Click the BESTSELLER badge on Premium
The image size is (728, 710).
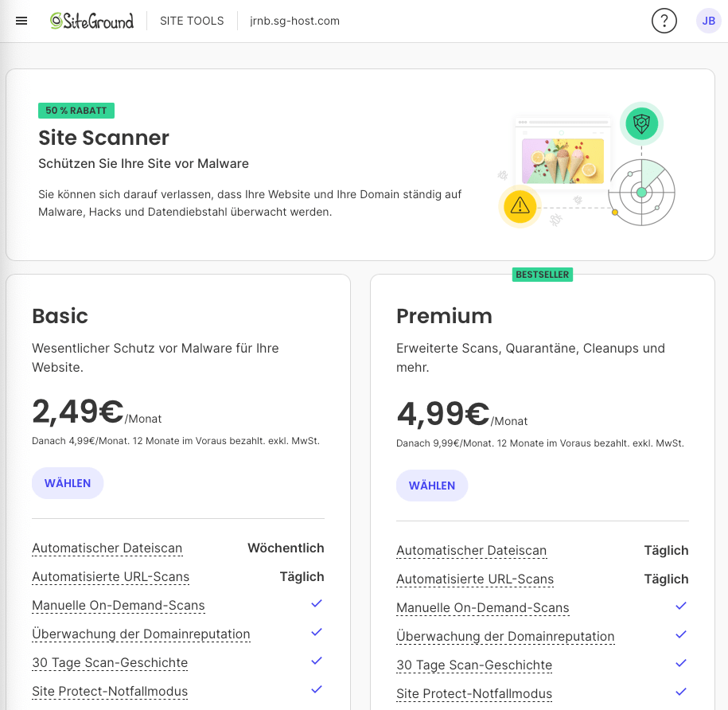click(542, 275)
